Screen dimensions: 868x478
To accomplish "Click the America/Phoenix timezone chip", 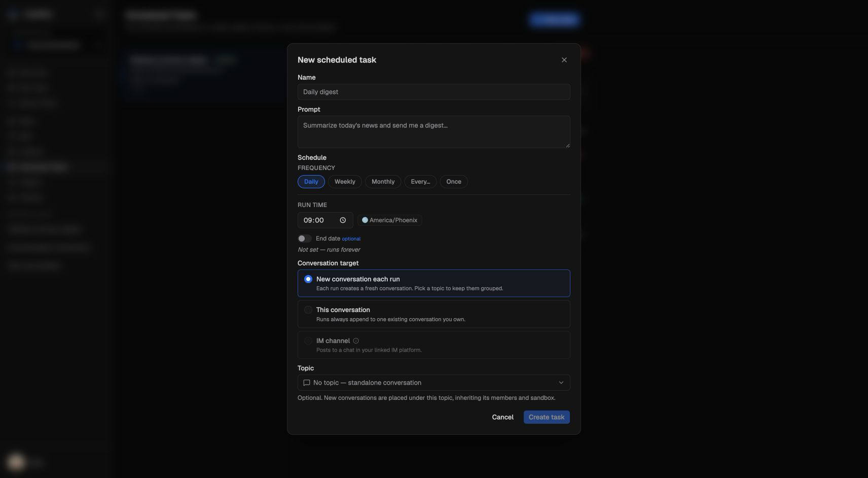I will [389, 220].
